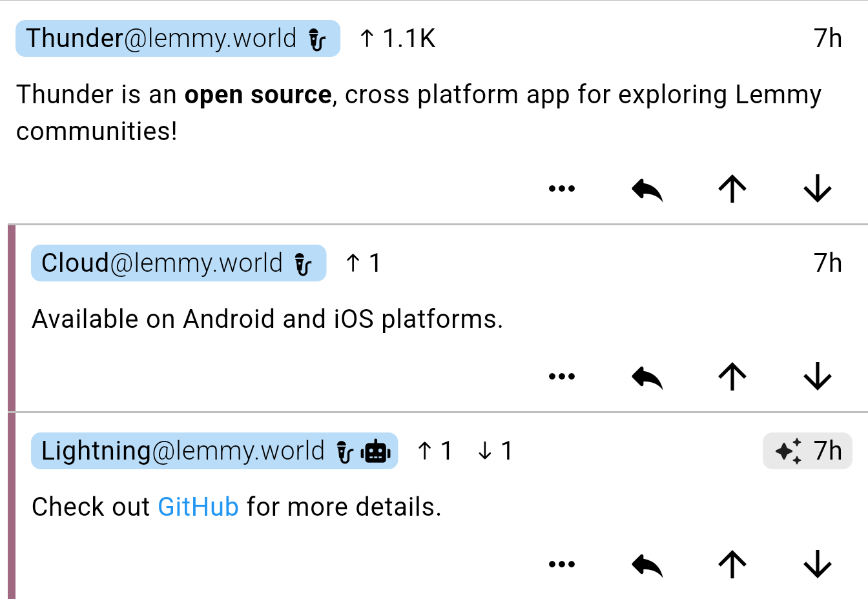Downvote Cloud's Android and iOS comment

[818, 377]
